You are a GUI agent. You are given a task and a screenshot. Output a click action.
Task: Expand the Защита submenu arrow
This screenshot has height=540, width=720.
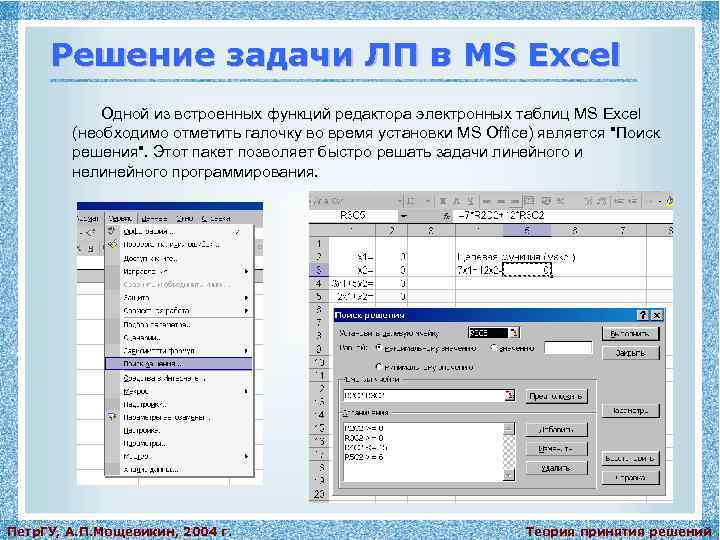click(x=246, y=298)
